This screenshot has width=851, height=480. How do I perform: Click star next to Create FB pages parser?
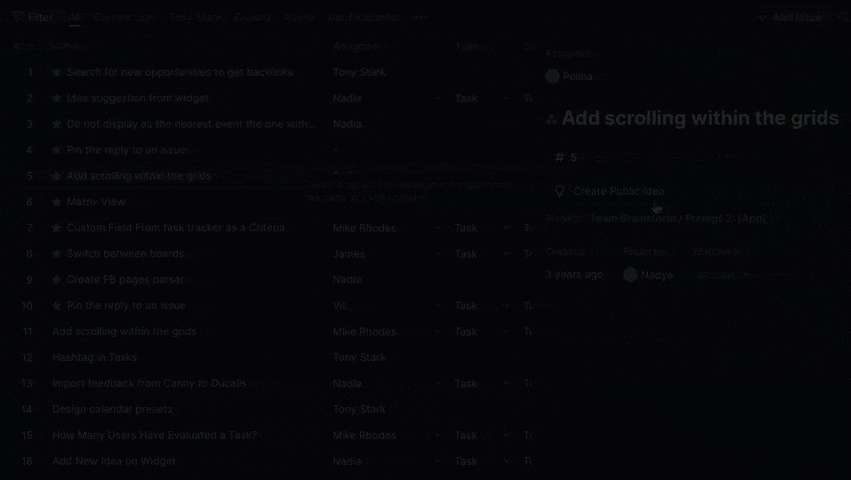pyautogui.click(x=57, y=280)
